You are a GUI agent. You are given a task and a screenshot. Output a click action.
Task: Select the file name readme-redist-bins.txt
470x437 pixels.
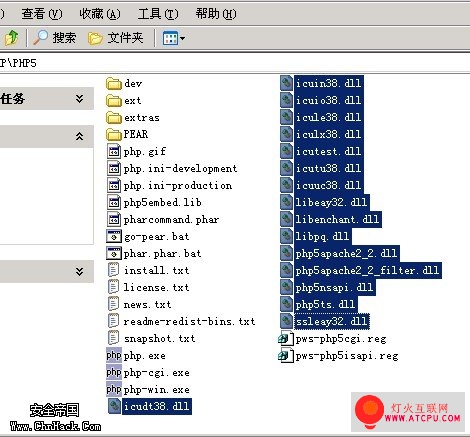pos(189,321)
